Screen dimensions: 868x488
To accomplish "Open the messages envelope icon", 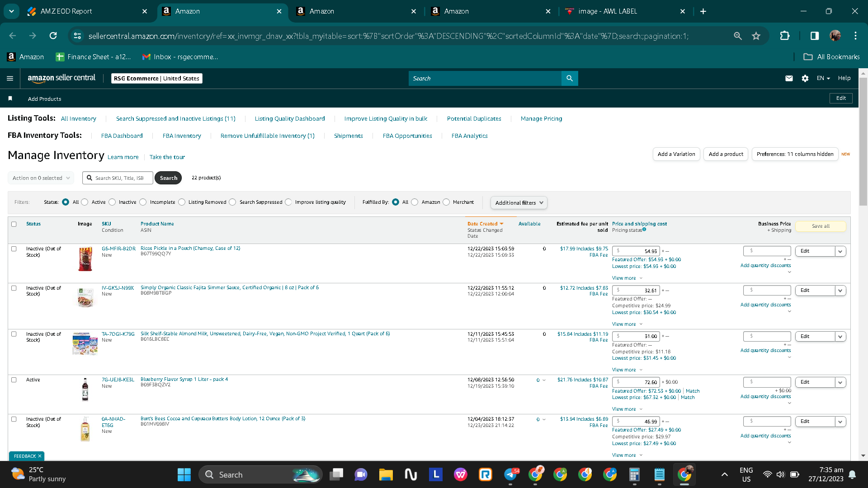I will (x=789, y=78).
